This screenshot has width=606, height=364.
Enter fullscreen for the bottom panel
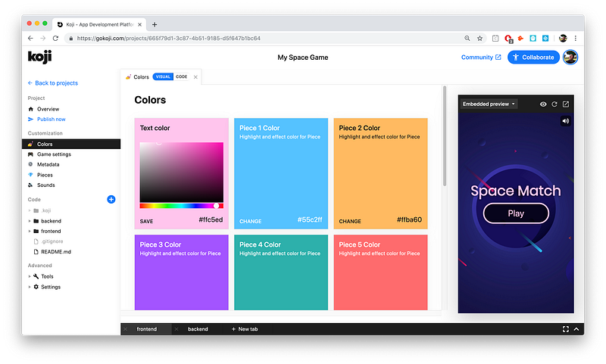pyautogui.click(x=565, y=329)
